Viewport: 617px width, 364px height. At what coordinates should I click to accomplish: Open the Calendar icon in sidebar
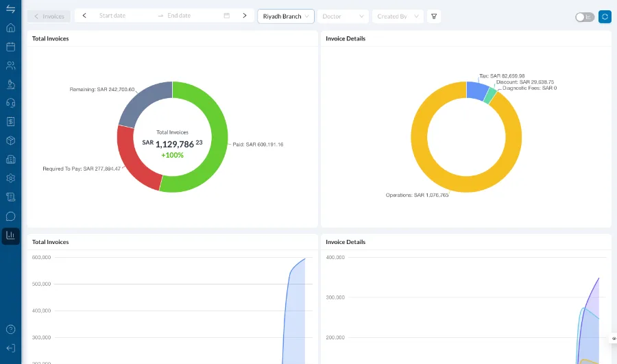click(10, 47)
